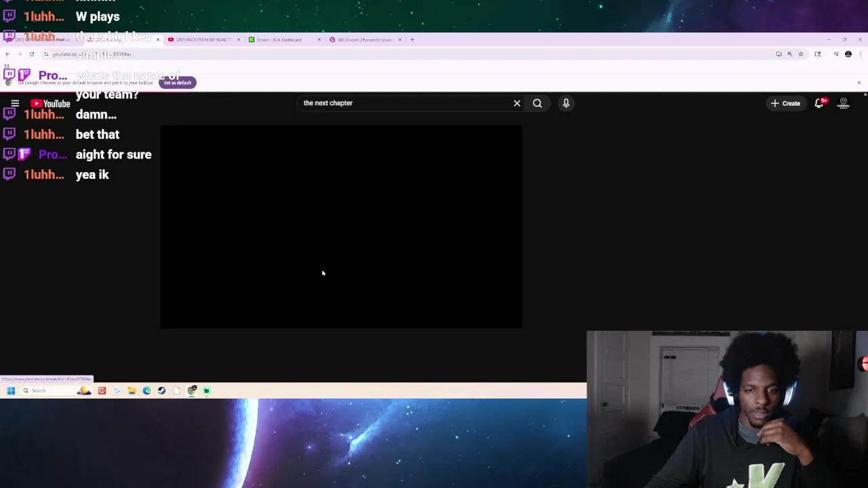Select the Chrome taskbar icon

point(192,390)
